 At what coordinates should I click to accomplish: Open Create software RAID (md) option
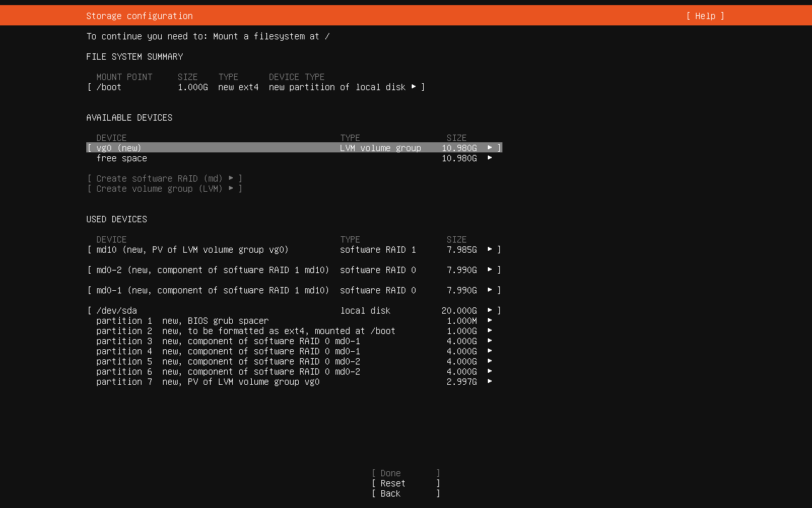164,178
